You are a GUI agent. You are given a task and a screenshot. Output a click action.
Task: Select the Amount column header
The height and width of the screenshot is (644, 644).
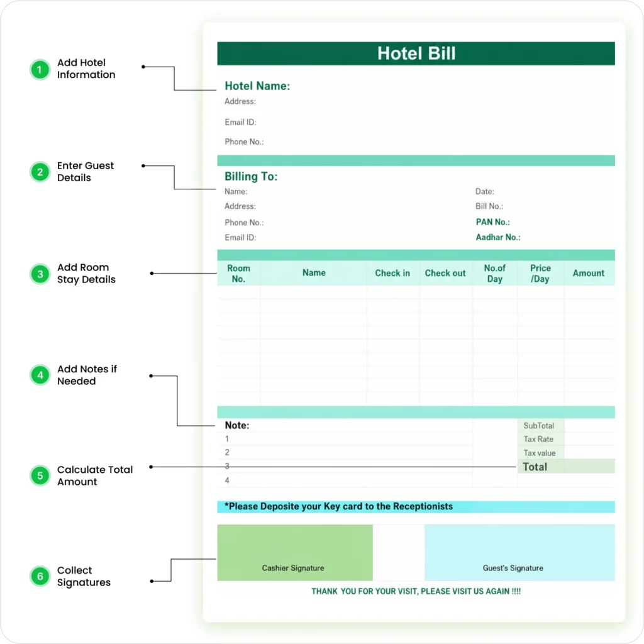[589, 273]
